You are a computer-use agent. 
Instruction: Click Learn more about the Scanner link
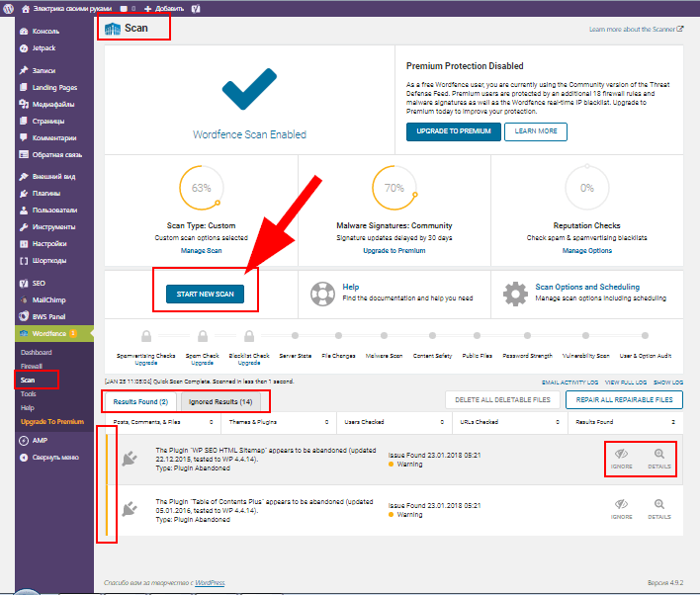click(636, 29)
